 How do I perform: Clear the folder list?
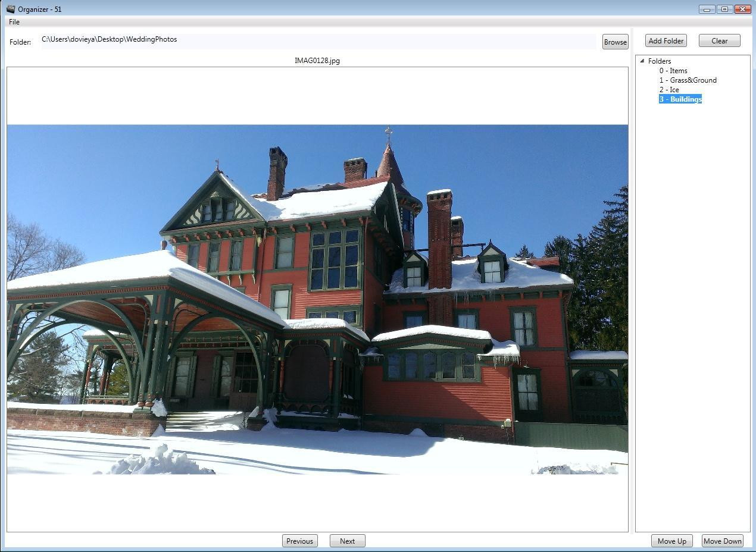coord(719,41)
